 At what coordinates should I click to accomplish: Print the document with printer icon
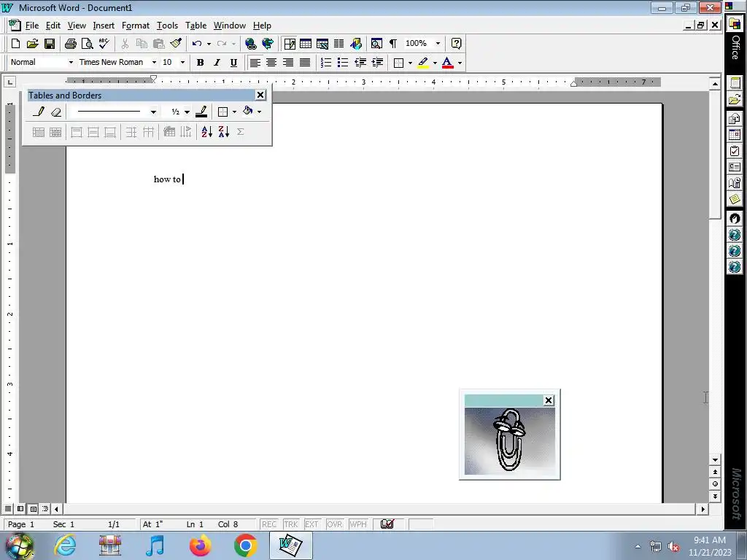click(x=71, y=44)
